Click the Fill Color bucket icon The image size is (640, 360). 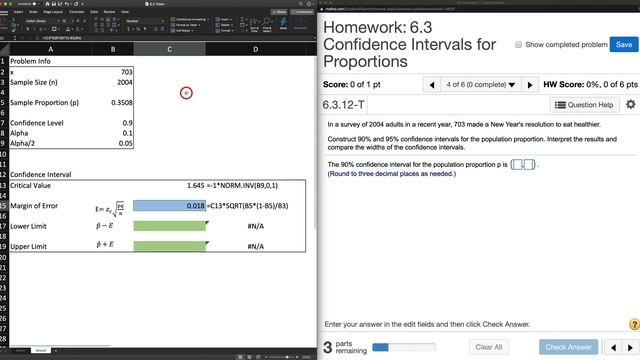[x=68, y=29]
